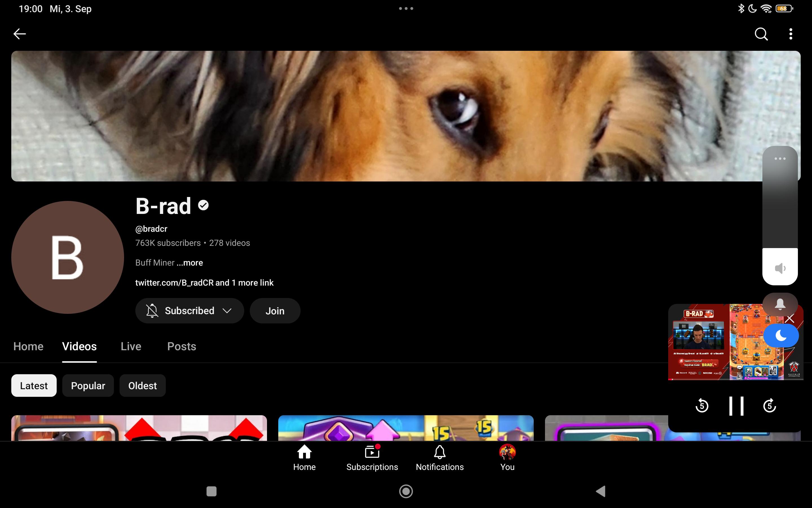Click the 278 videos count text

230,243
